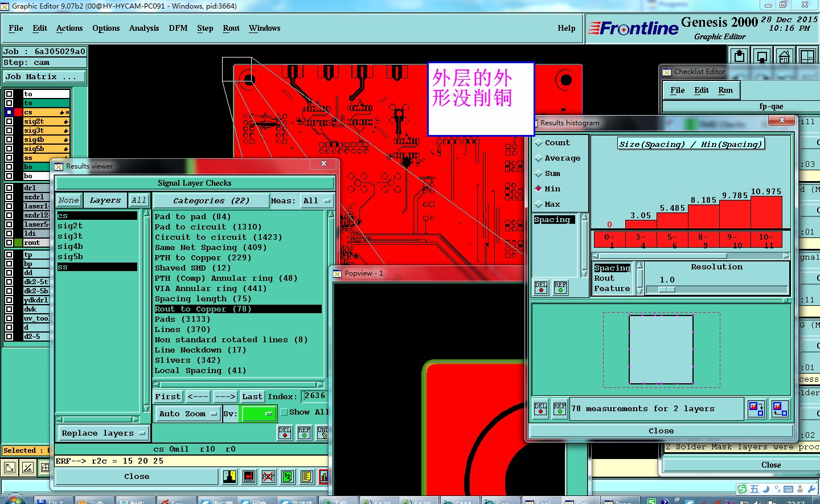The image size is (820, 504).
Task: Click the 10-11 red histogram bin
Action: (x=766, y=240)
